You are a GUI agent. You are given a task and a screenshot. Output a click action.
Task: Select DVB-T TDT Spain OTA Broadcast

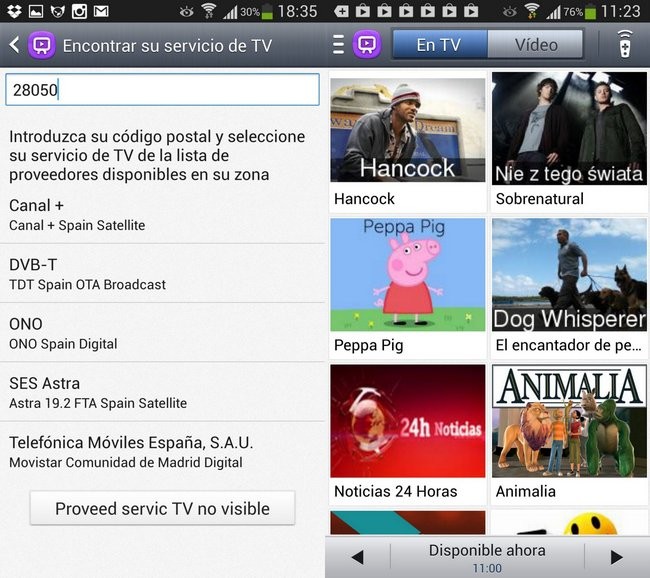[162, 274]
